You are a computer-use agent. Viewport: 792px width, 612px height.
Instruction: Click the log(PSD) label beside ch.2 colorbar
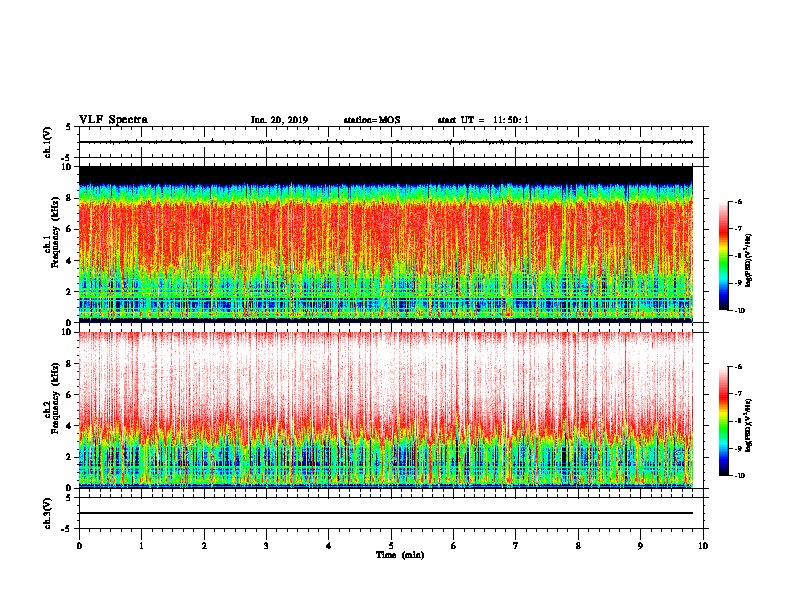tap(749, 425)
